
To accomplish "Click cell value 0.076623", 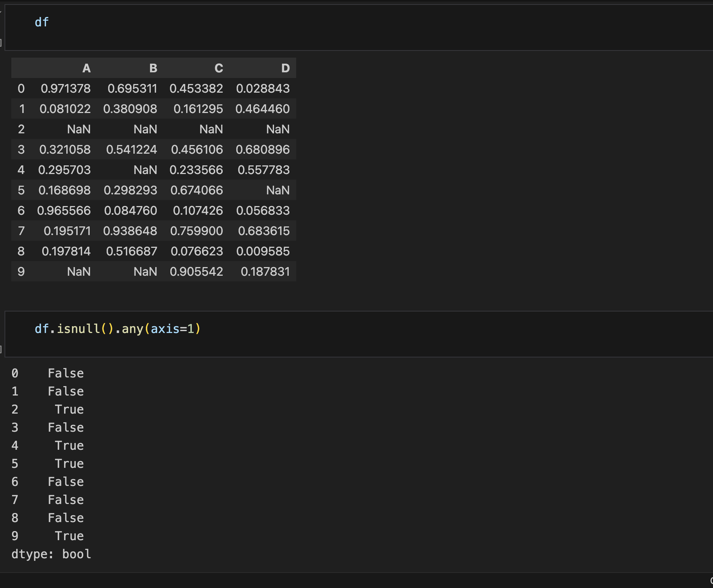I will click(197, 251).
